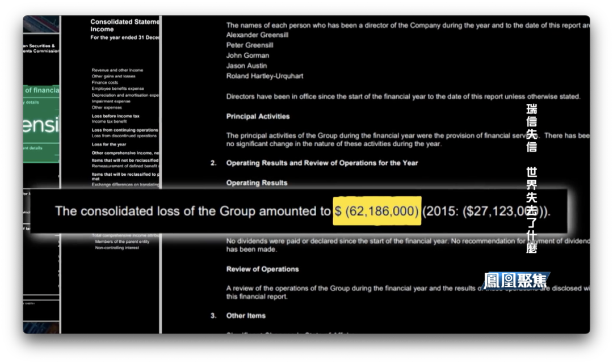Select the Members of the parent entity row
Viewport: 613px width, 364px height.
click(x=122, y=242)
